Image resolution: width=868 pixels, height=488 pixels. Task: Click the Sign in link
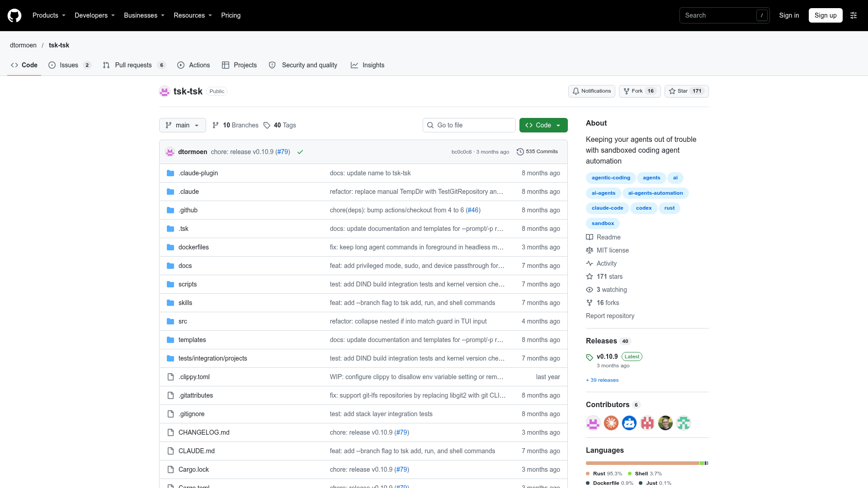coord(789,15)
